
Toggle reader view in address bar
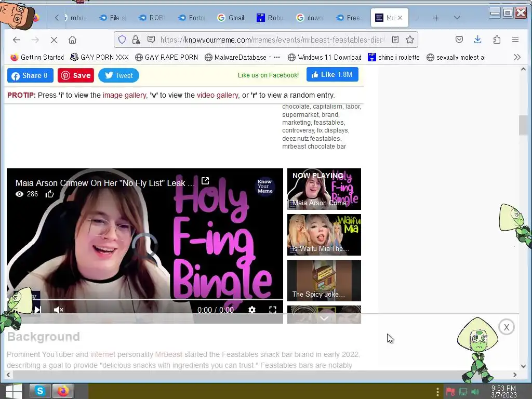click(395, 39)
